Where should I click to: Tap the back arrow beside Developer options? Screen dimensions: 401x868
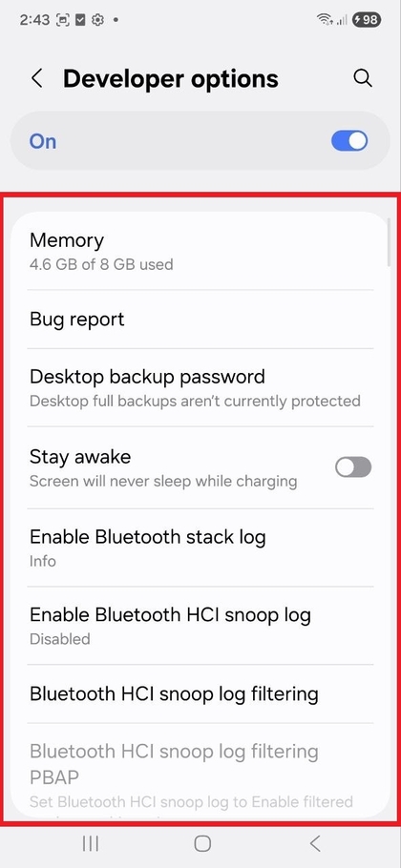36,78
